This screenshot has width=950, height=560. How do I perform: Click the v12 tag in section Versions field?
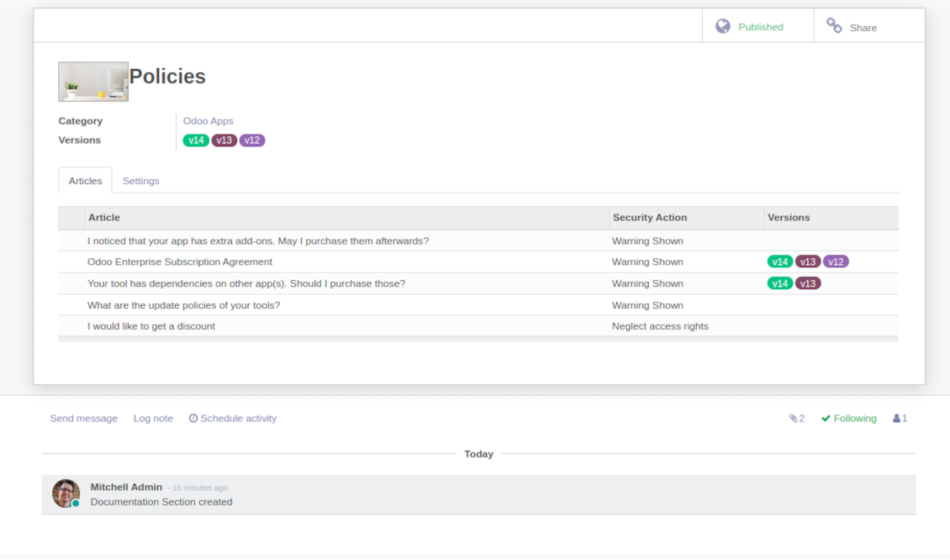click(x=252, y=140)
